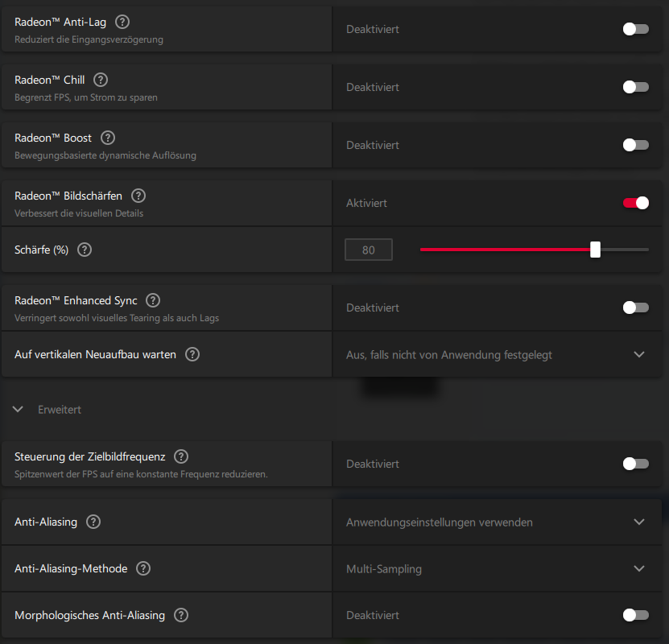Viewport: 669px width, 644px height.
Task: Click the Radeon Bildschärfen label
Action: pos(68,196)
